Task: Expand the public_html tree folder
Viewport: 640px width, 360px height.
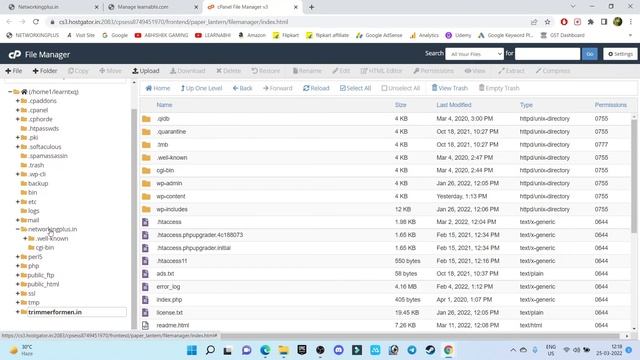Action: (18, 284)
